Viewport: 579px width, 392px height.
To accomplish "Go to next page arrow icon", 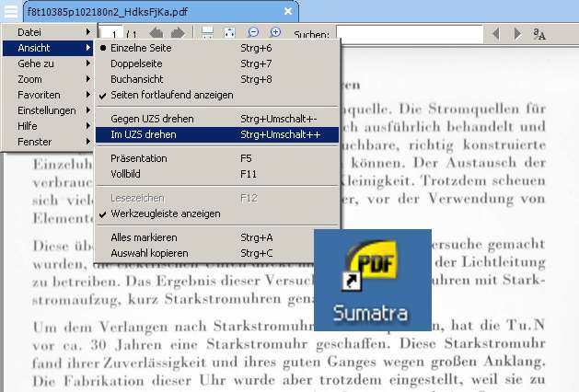I will (178, 33).
